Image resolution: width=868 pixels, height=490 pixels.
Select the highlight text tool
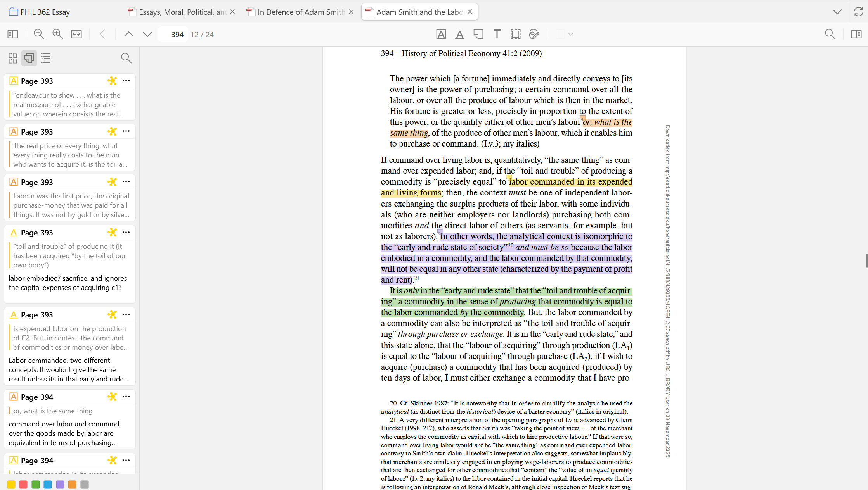(x=441, y=34)
